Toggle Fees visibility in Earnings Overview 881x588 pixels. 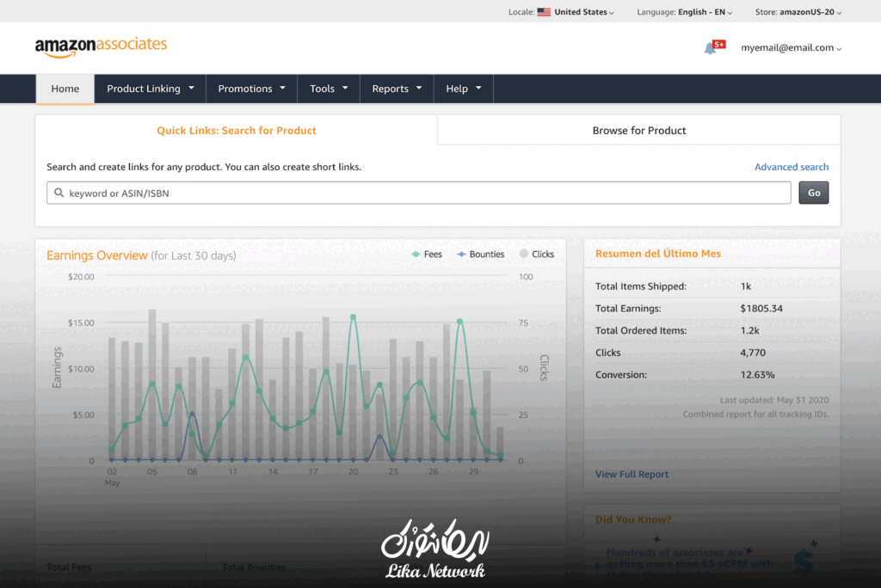427,254
